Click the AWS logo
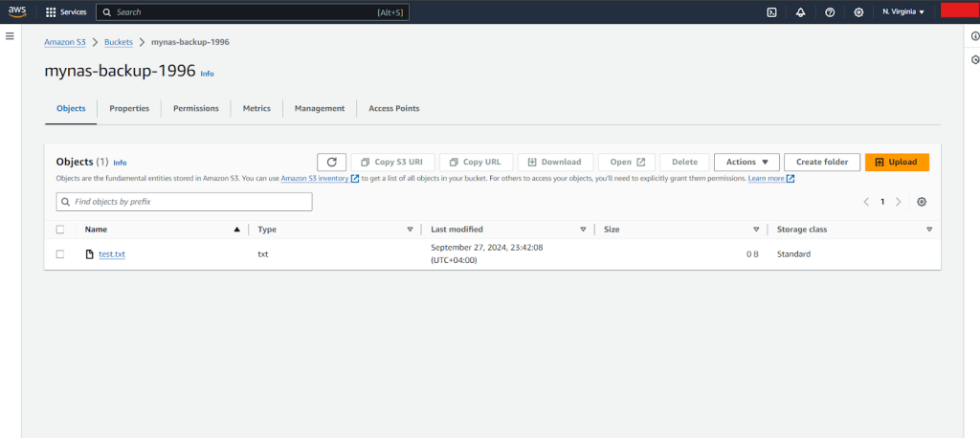The height and width of the screenshot is (438, 980). coord(18,12)
